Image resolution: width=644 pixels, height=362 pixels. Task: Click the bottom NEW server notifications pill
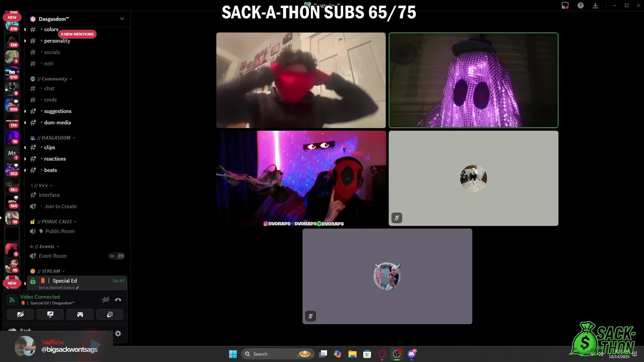point(12,283)
